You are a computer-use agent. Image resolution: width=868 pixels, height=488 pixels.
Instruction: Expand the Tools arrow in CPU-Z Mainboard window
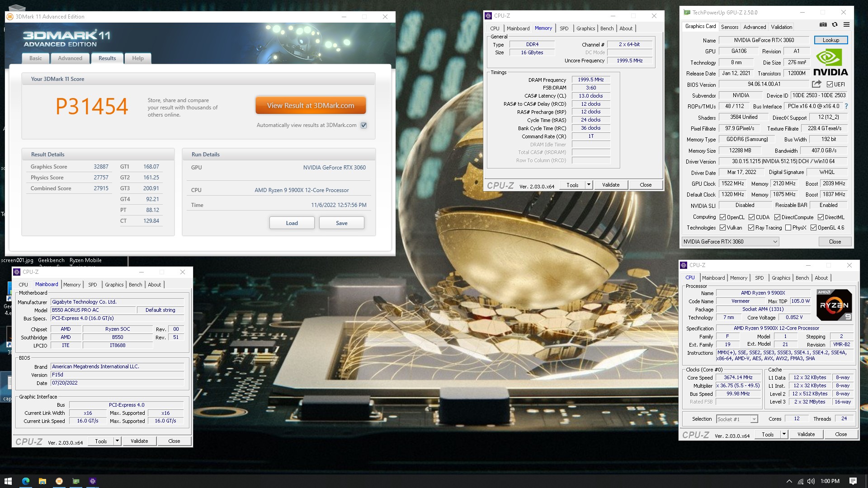[117, 441]
